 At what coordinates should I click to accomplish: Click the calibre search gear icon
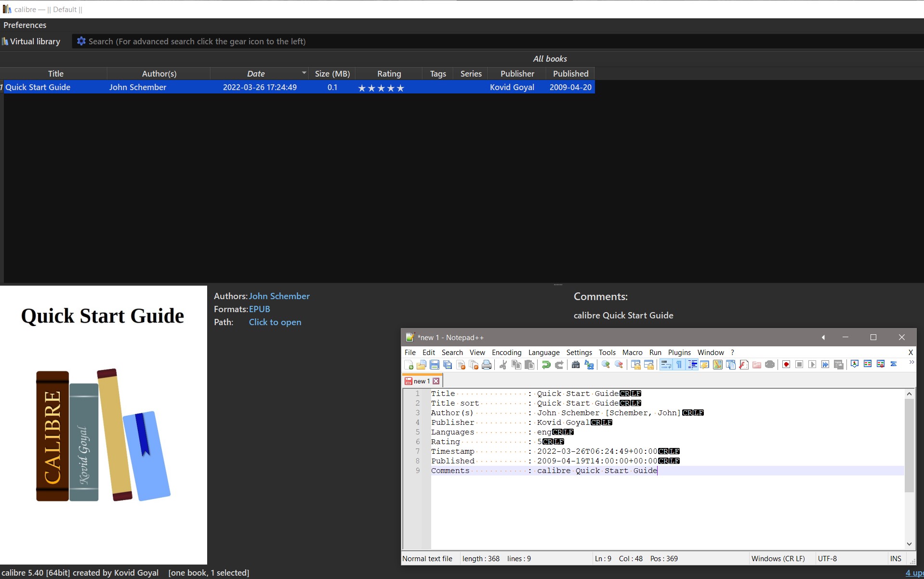click(x=81, y=41)
